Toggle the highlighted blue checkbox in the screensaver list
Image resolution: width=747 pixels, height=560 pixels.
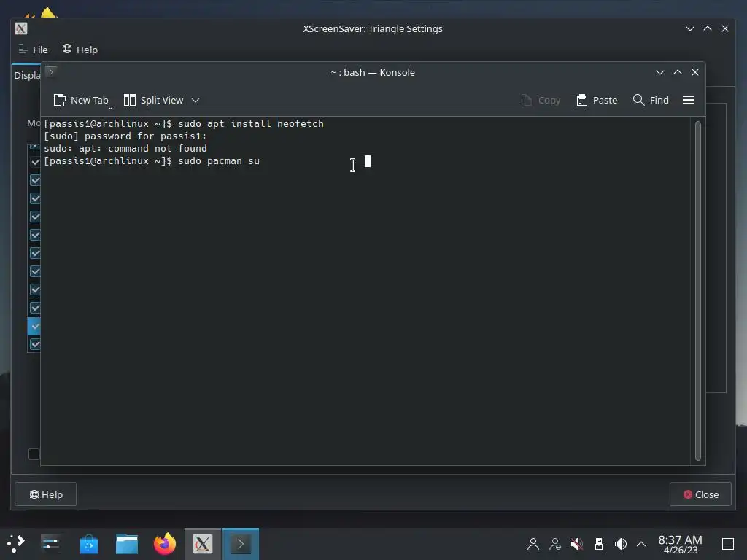35,326
